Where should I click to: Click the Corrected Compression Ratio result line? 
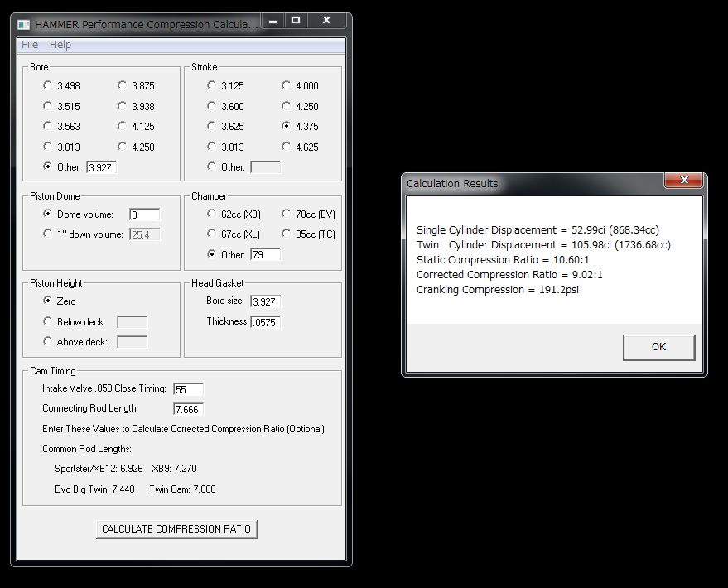coord(509,275)
